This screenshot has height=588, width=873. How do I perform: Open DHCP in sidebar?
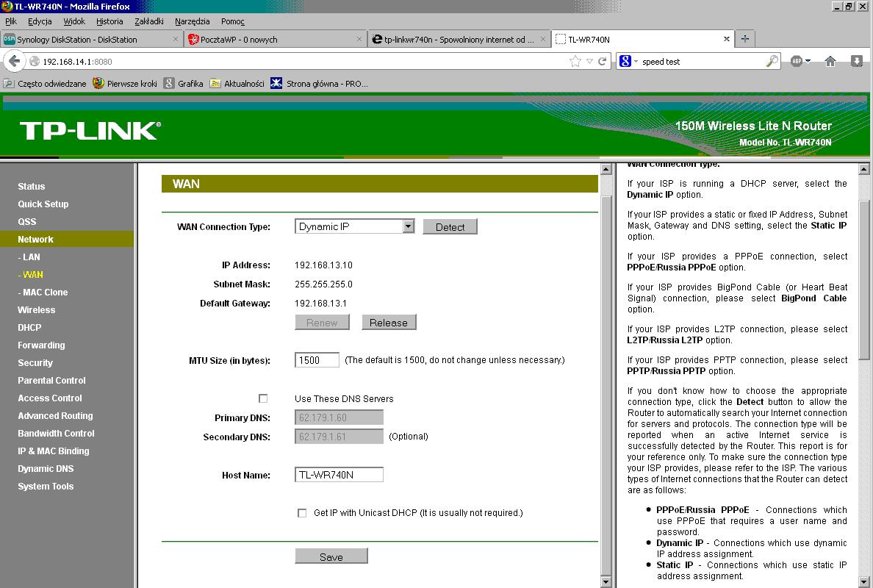pos(29,327)
